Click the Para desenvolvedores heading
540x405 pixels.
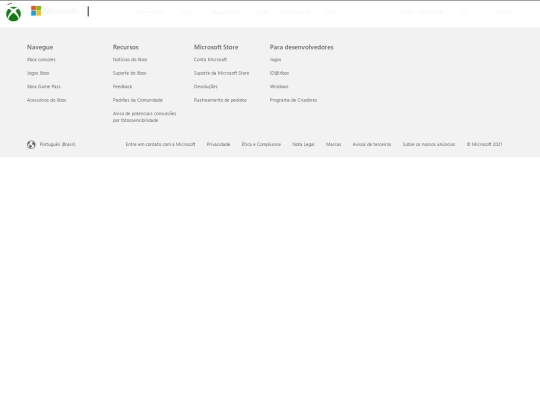[301, 47]
